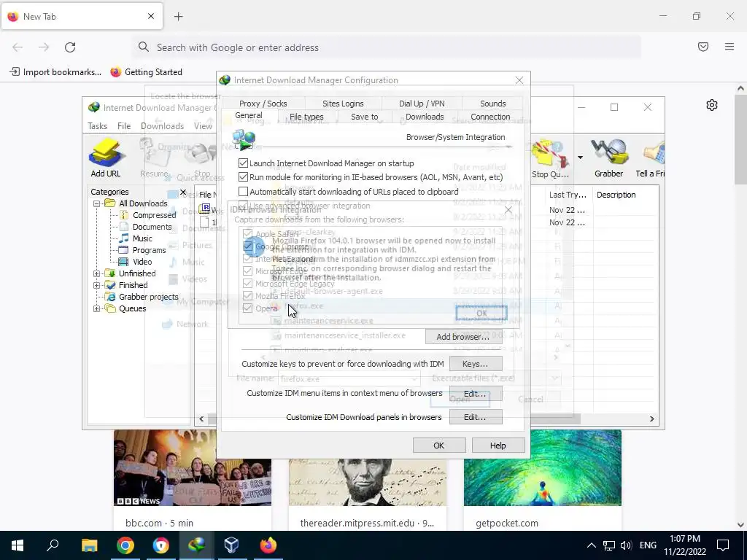747x560 pixels.
Task: Toggle Launch Internet Download Manager on startup
Action: click(244, 163)
